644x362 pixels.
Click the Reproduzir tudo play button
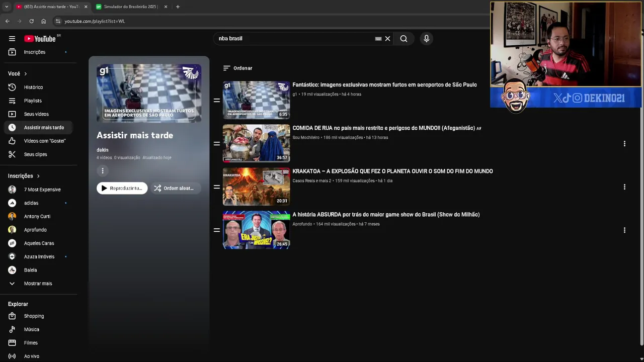coord(122,188)
